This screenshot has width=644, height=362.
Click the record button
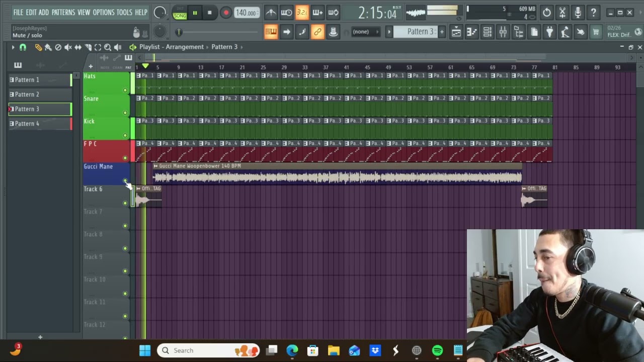click(226, 13)
